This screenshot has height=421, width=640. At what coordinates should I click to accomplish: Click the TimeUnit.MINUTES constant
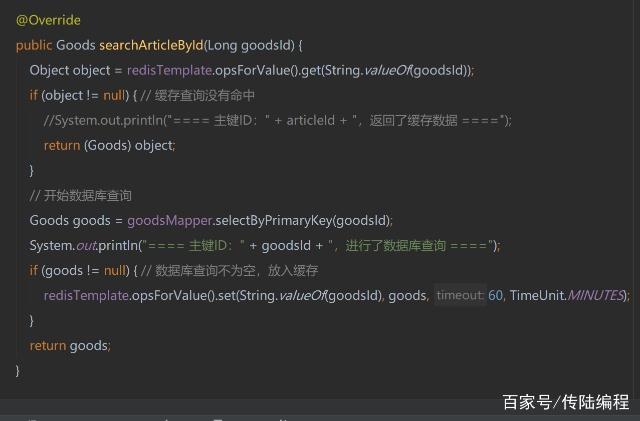567,296
